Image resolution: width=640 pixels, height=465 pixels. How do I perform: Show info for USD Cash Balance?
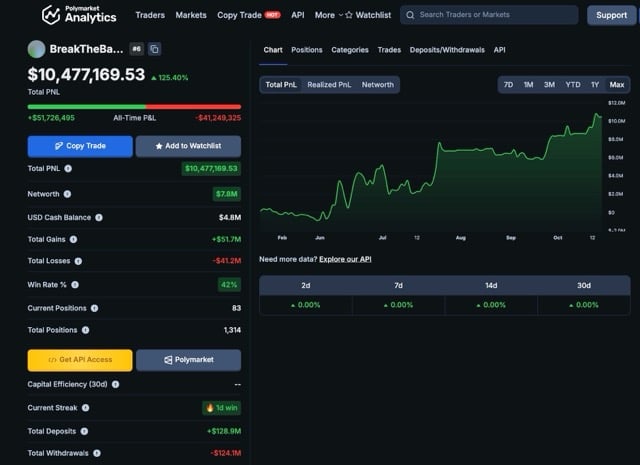(99, 218)
